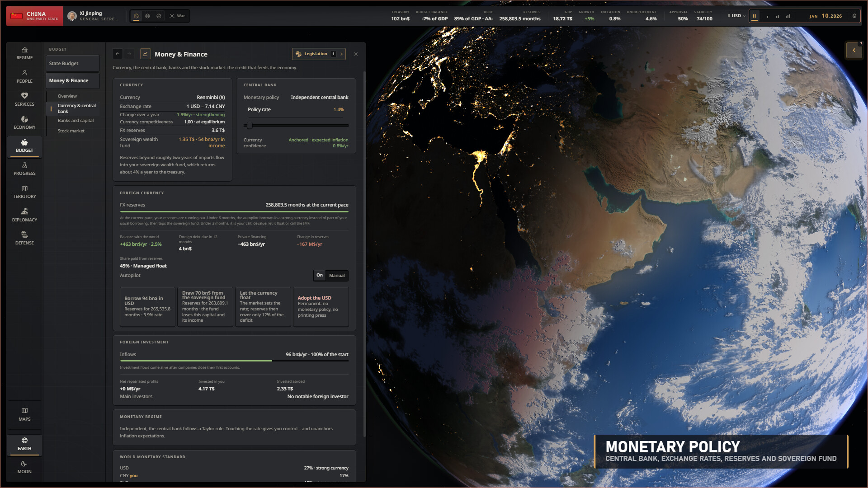Open the Progress sidebar section
The width and height of the screenshot is (868, 488).
24,169
